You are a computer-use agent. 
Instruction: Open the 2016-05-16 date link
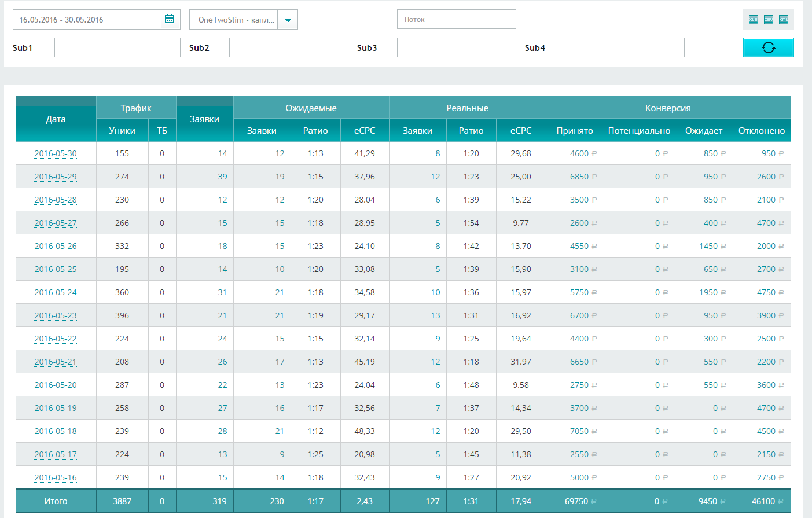(x=56, y=477)
